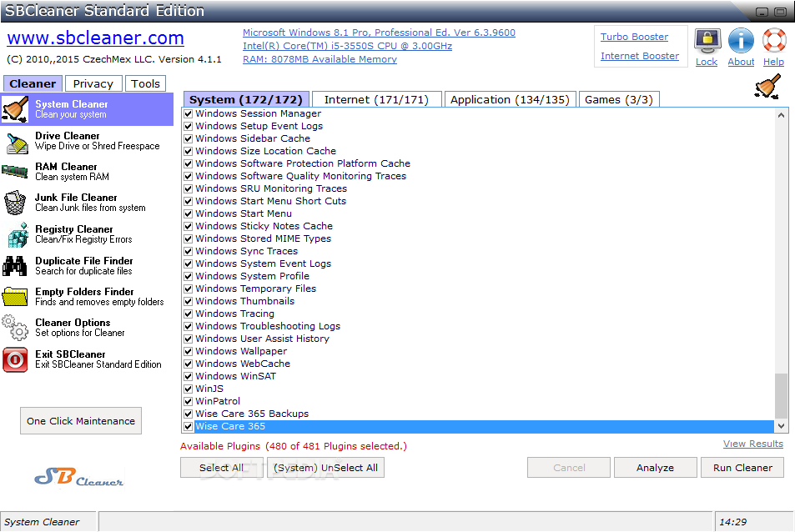The width and height of the screenshot is (795, 532).
Task: Select Windows Tracing list entry
Action: pyautogui.click(x=234, y=314)
